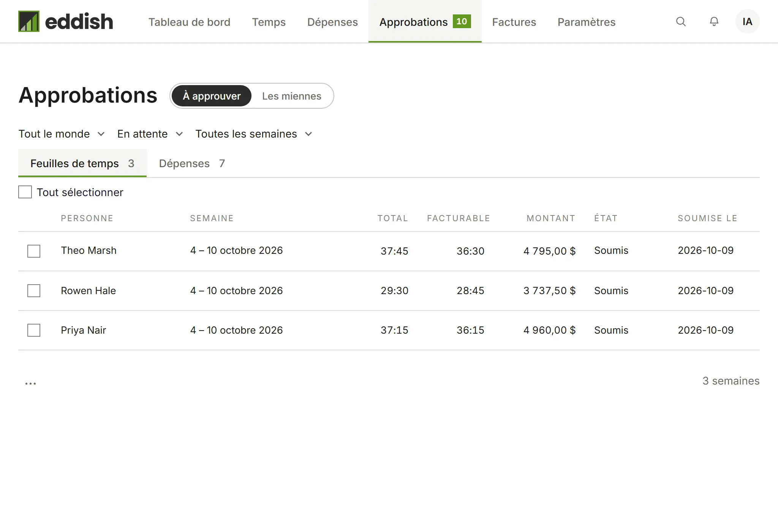Image resolution: width=778 pixels, height=532 pixels.
Task: Select Theo Marsh's timesheet checkbox
Action: [x=34, y=251]
